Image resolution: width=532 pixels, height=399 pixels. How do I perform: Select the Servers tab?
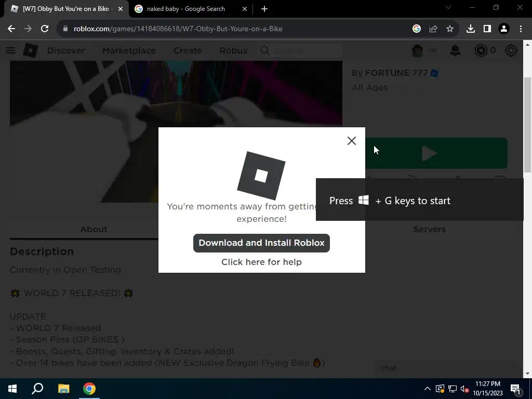[430, 229]
